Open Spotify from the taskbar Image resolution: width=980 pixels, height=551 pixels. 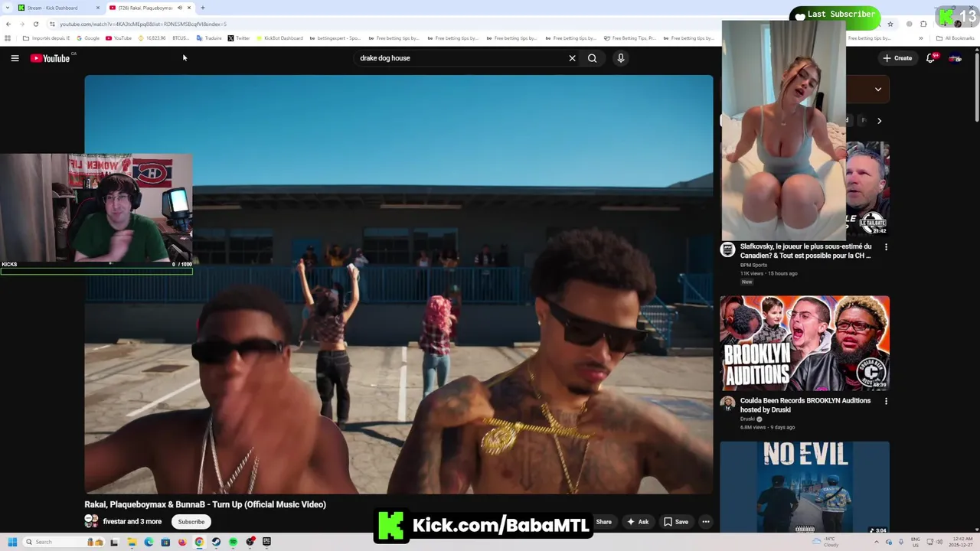pos(233,542)
